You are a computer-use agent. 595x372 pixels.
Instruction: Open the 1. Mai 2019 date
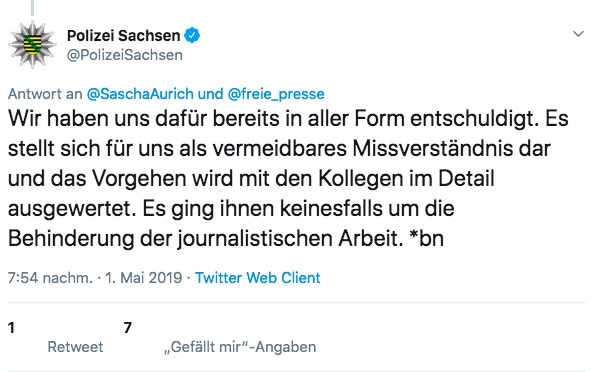(x=143, y=278)
